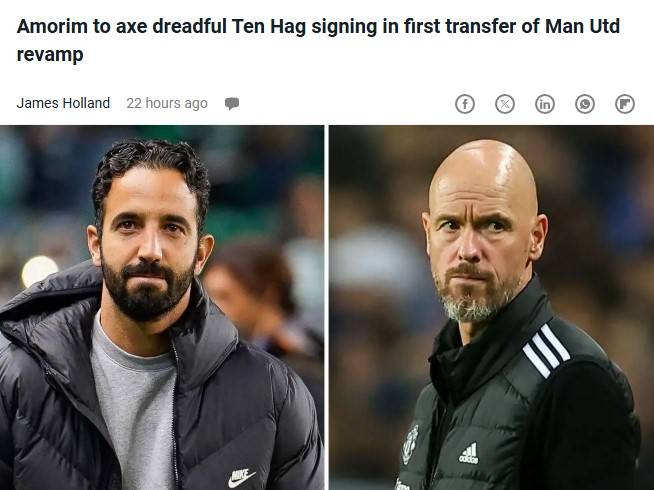Open the left photo of bearded man

pyautogui.click(x=162, y=308)
